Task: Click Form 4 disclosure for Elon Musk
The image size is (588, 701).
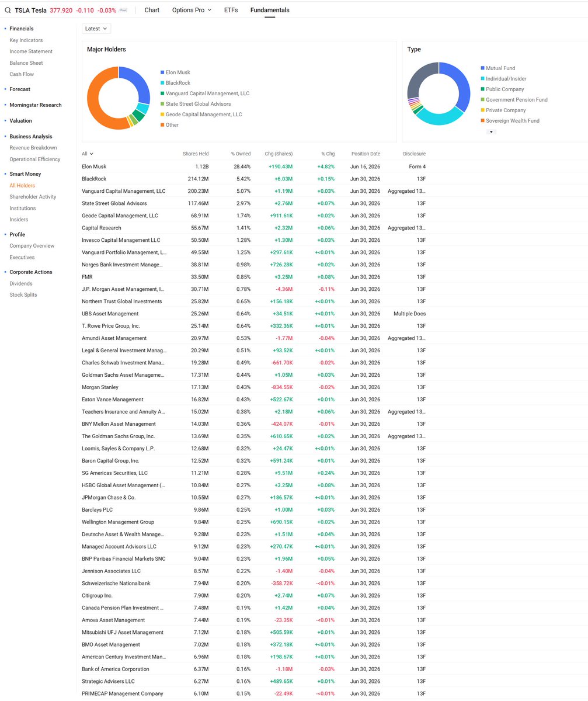Action: point(417,166)
